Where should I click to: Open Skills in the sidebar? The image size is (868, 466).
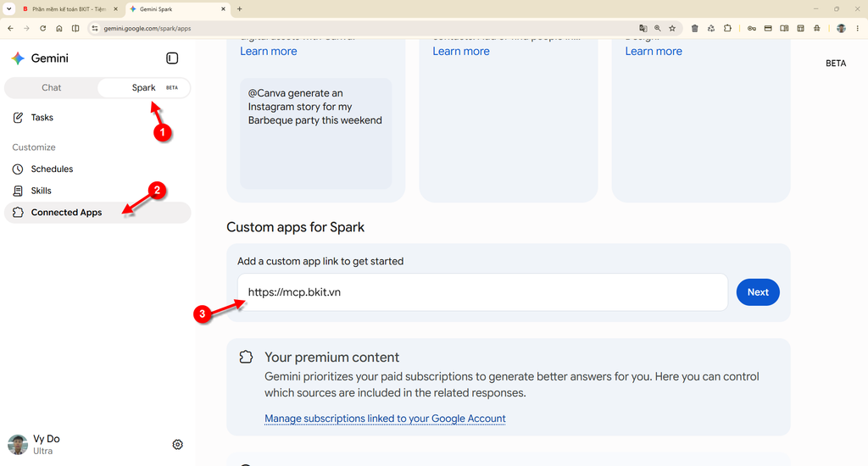click(97, 191)
